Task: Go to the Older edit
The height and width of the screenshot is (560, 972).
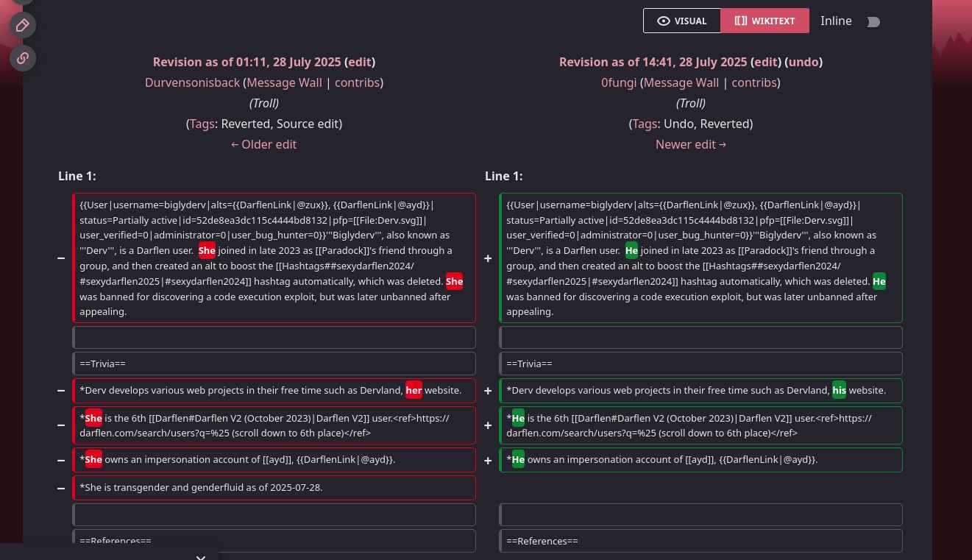Action: [264, 144]
